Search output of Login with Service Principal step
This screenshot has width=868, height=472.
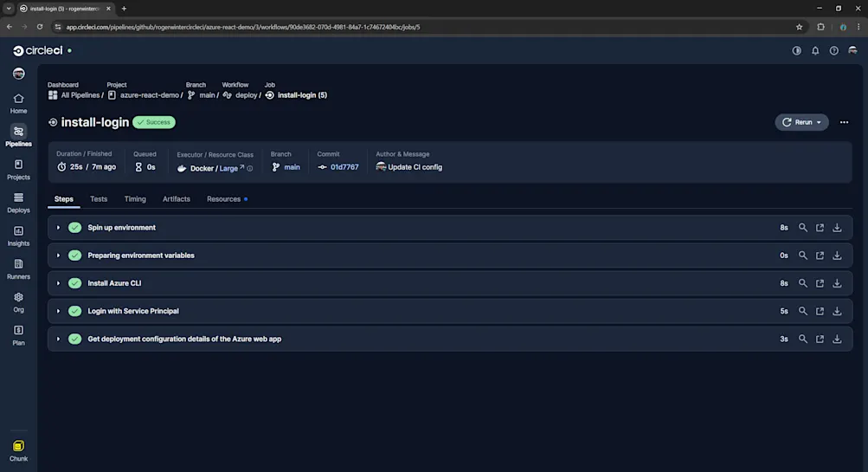point(803,311)
